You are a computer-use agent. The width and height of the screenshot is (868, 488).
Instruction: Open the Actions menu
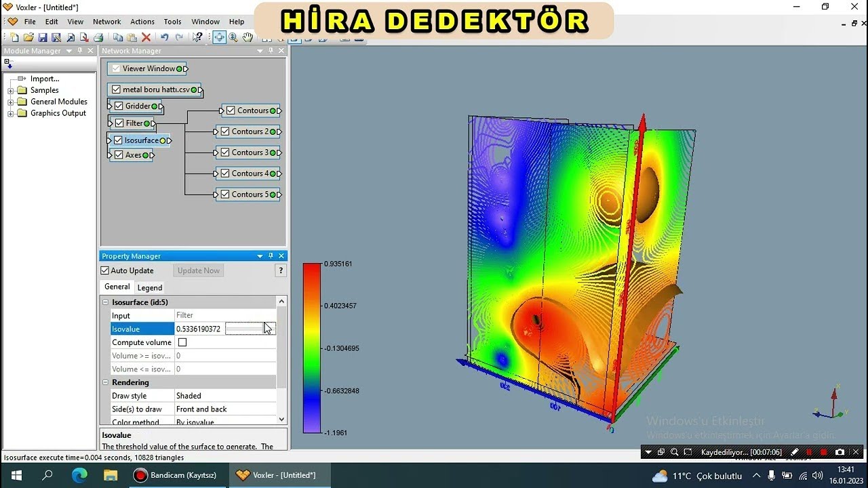[142, 22]
